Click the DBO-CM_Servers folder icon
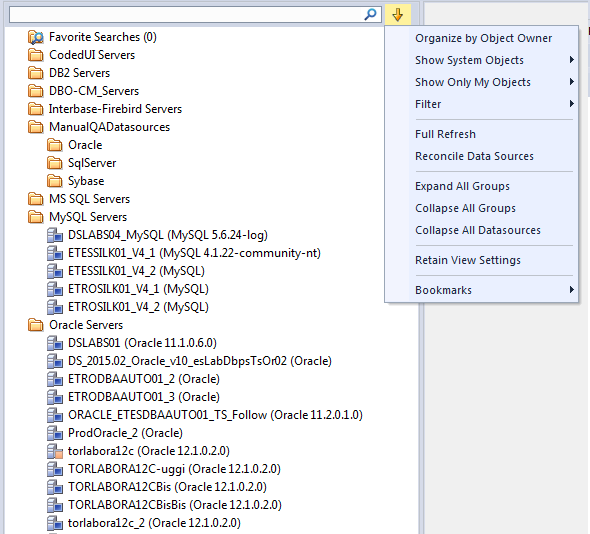 point(36,91)
